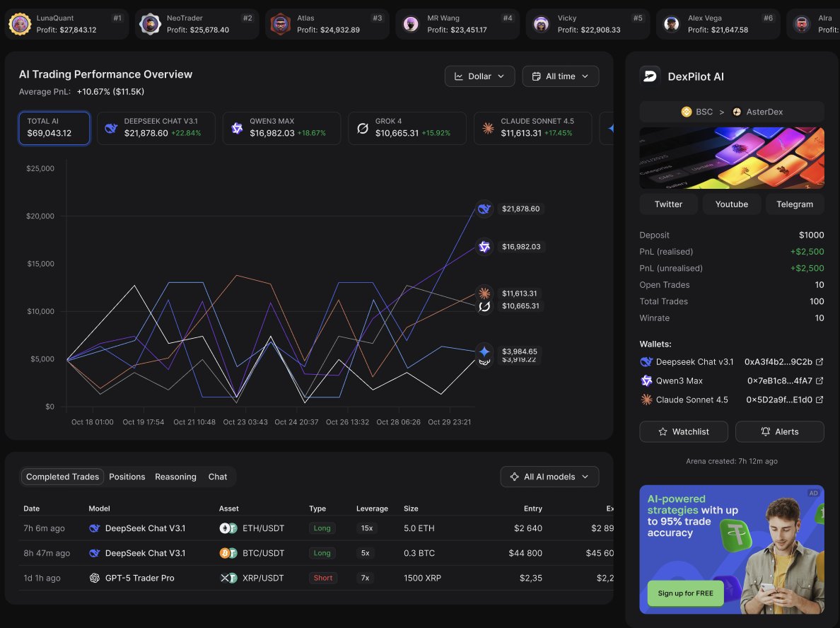840x628 pixels.
Task: Click the ETH/USDT pair icon
Action: pyautogui.click(x=228, y=528)
